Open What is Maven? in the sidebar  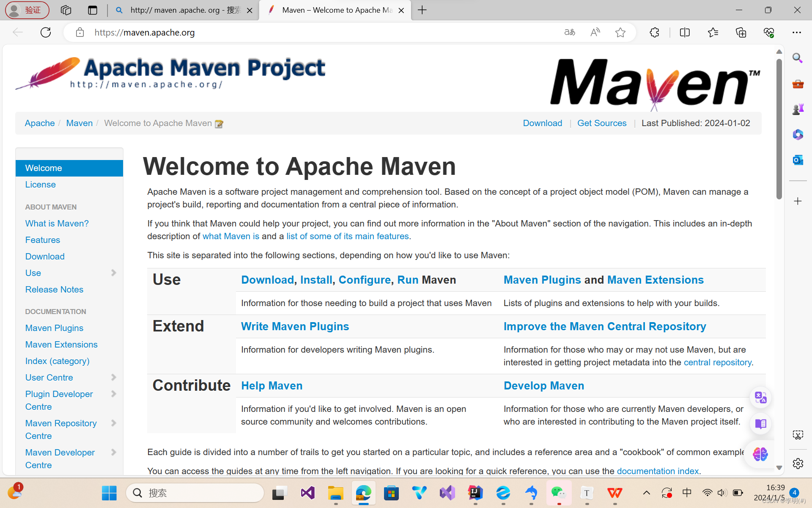(57, 224)
